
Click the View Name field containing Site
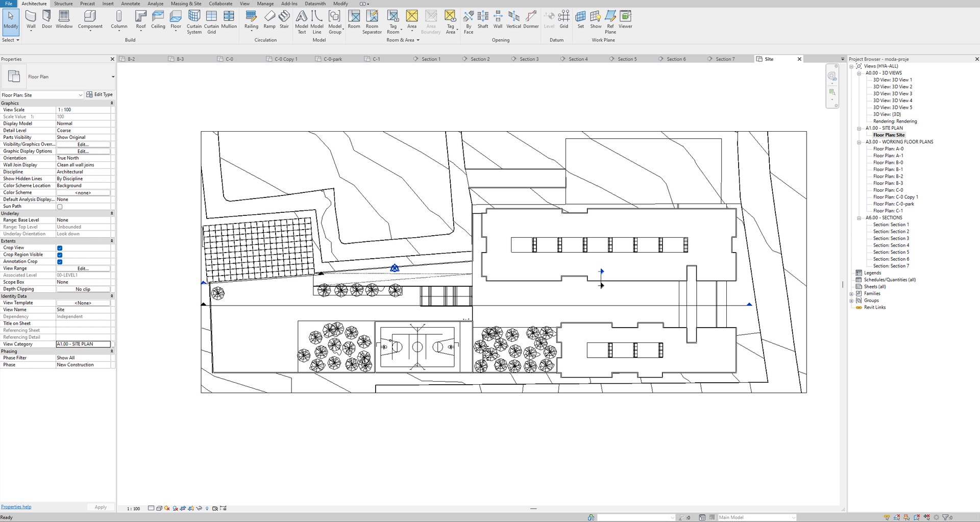click(x=83, y=310)
